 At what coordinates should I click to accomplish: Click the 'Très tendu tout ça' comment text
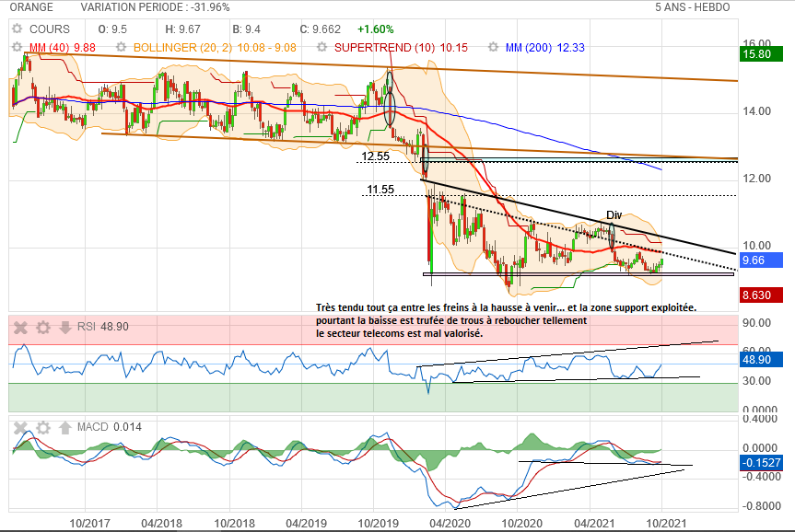pyautogui.click(x=506, y=320)
